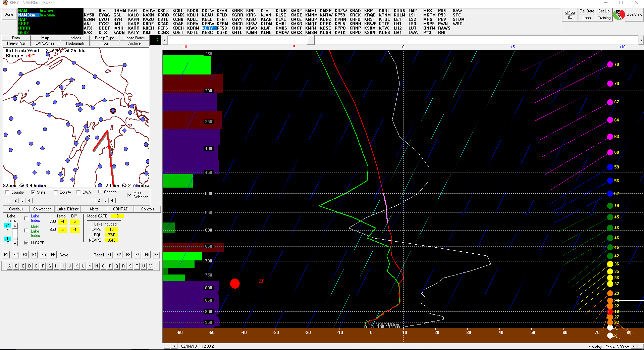The image size is (644, 350).
Task: Open the Overlays tab
Action: point(16,209)
